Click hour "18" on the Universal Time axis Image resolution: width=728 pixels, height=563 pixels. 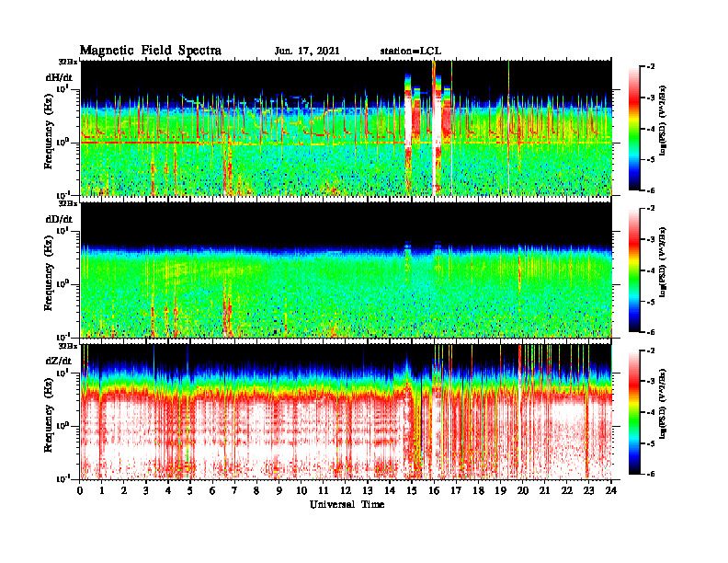478,491
